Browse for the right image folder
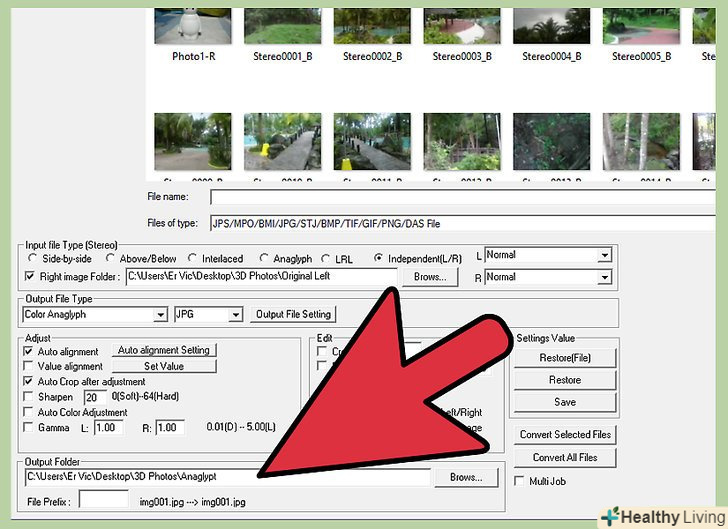Screen dimensions: 728x529 [430, 277]
